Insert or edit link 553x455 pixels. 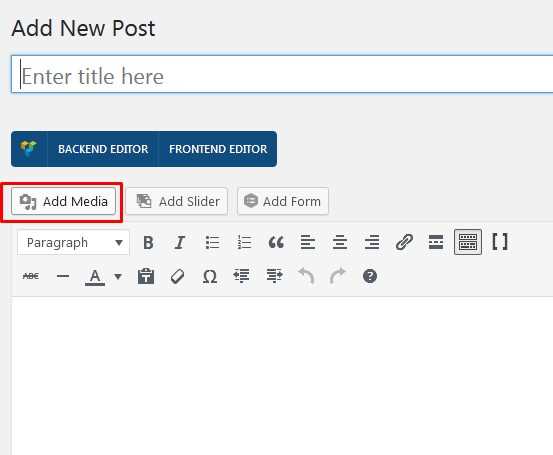click(x=404, y=242)
